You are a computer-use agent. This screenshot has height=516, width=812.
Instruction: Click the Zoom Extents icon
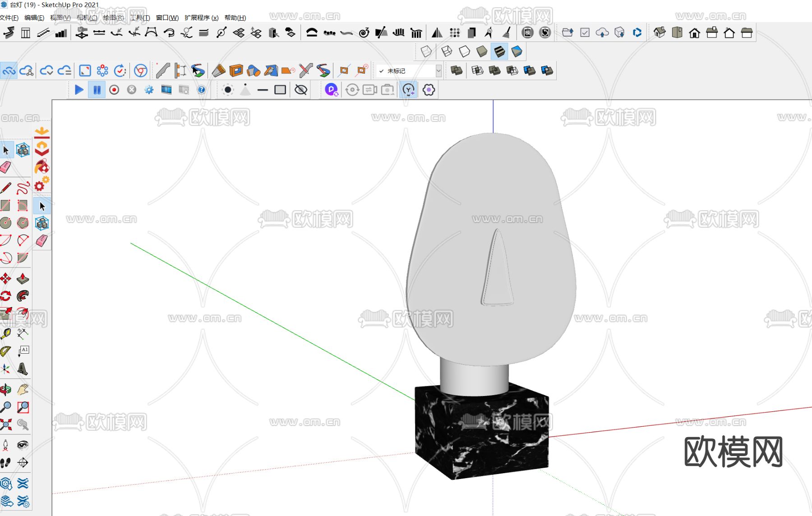click(5, 424)
